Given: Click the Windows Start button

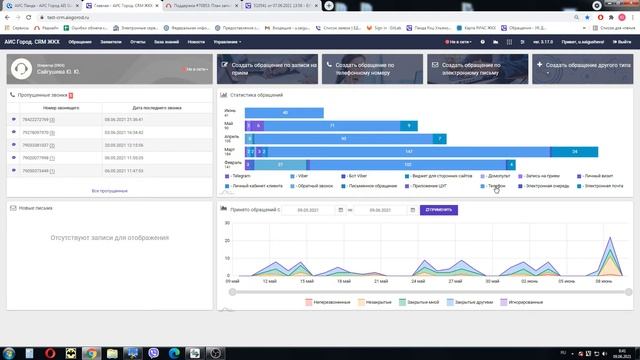Looking at the screenshot, I should pyautogui.click(x=9, y=353).
